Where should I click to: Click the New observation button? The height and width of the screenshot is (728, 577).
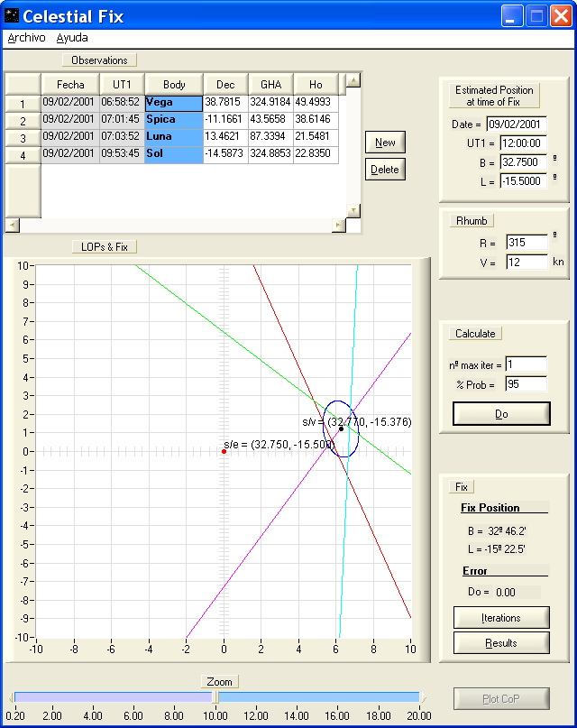tap(385, 143)
